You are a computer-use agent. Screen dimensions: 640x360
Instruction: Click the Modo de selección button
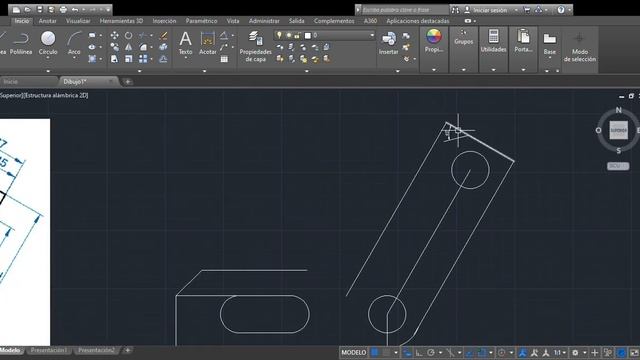580,47
